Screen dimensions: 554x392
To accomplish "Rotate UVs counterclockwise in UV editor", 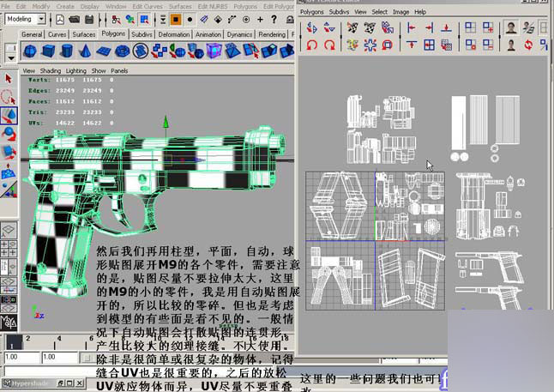I will [x=311, y=45].
